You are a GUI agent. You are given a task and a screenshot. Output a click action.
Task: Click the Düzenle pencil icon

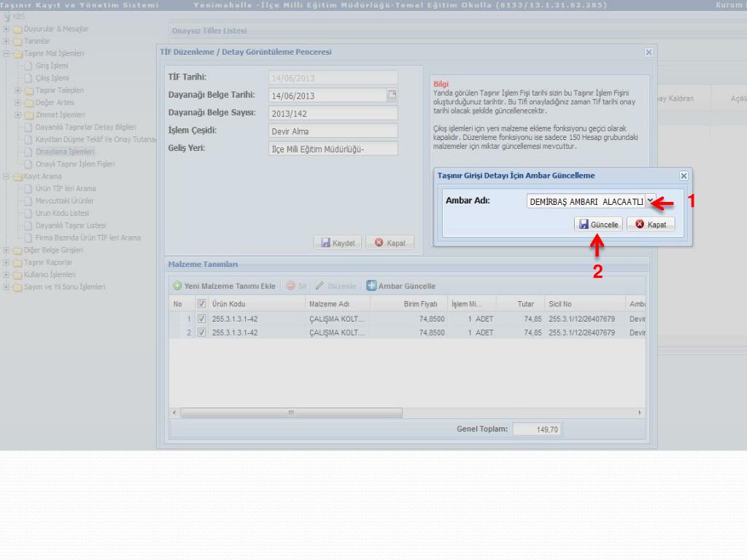320,286
